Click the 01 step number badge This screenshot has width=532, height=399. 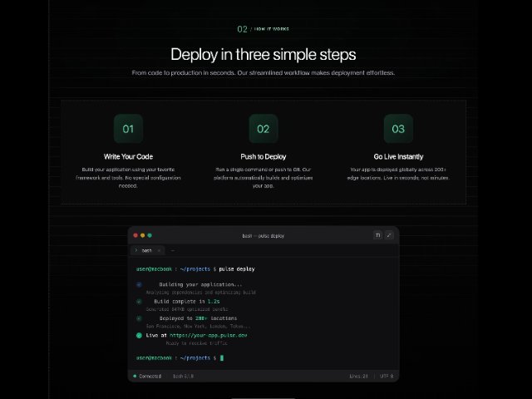pos(128,129)
